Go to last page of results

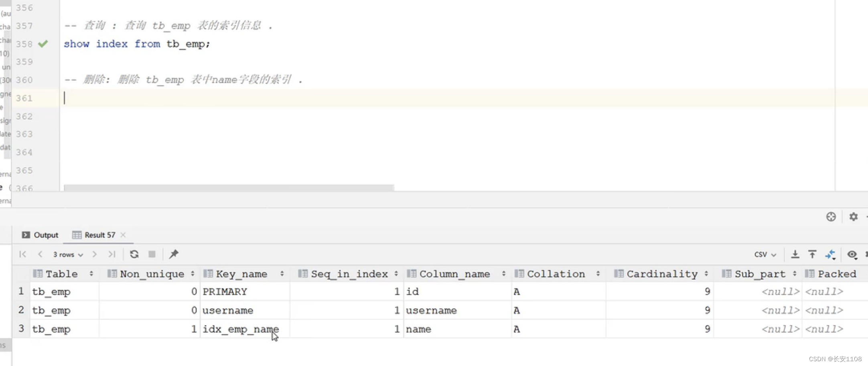point(112,254)
